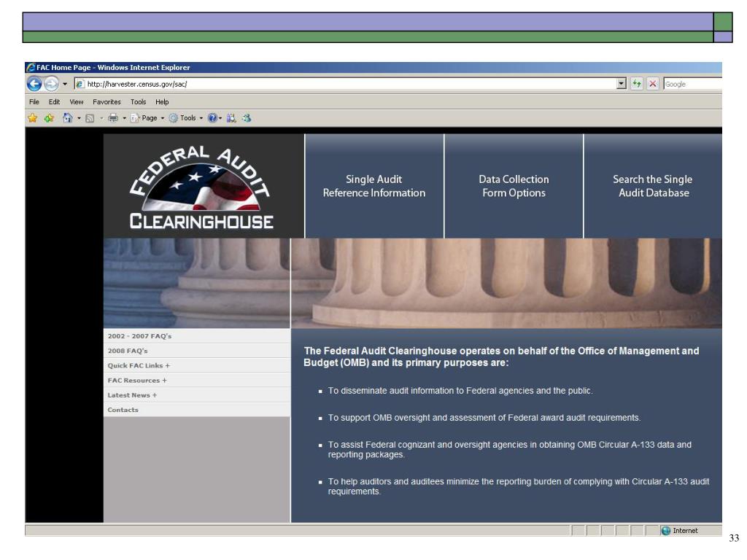Click the blue Help question mark icon

[x=212, y=118]
